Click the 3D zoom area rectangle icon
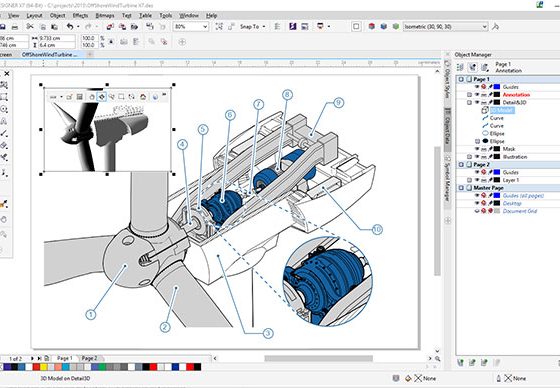This screenshot has height=388, width=560. click(121, 97)
